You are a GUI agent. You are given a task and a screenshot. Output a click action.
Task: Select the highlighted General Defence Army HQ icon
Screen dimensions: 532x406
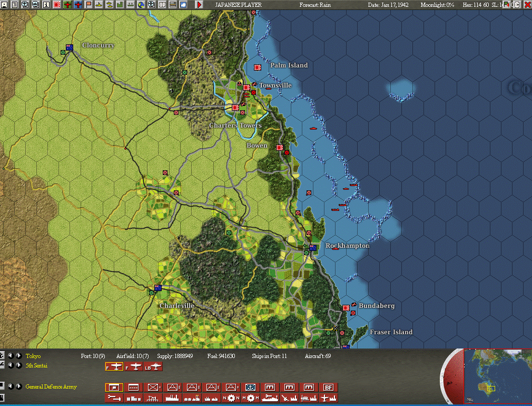(x=114, y=388)
